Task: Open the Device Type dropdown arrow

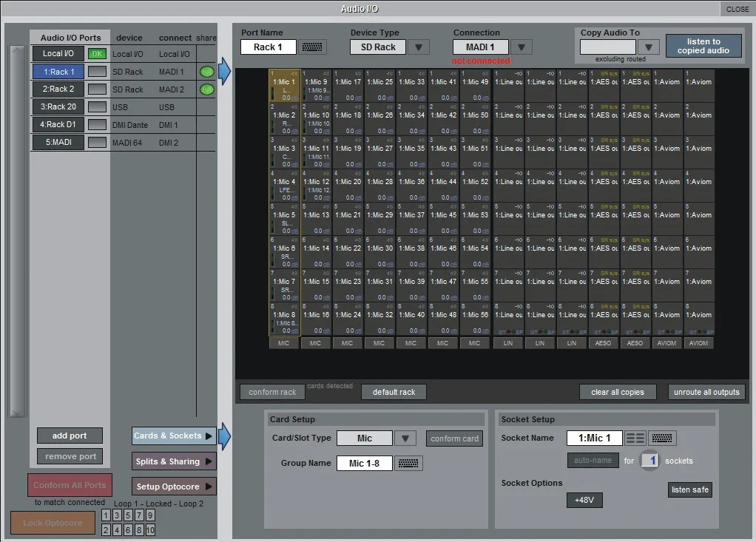Action: click(x=419, y=47)
